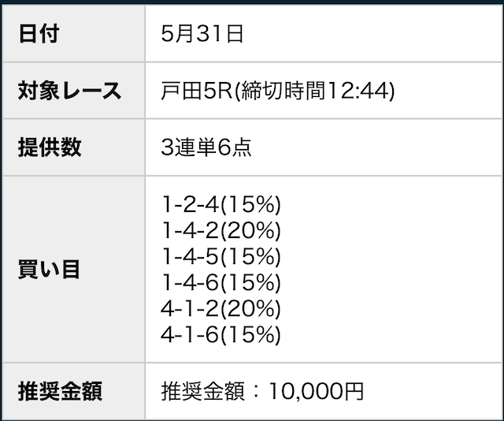Click the 提供数 label cell
This screenshot has width=504, height=421.
[x=50, y=147]
